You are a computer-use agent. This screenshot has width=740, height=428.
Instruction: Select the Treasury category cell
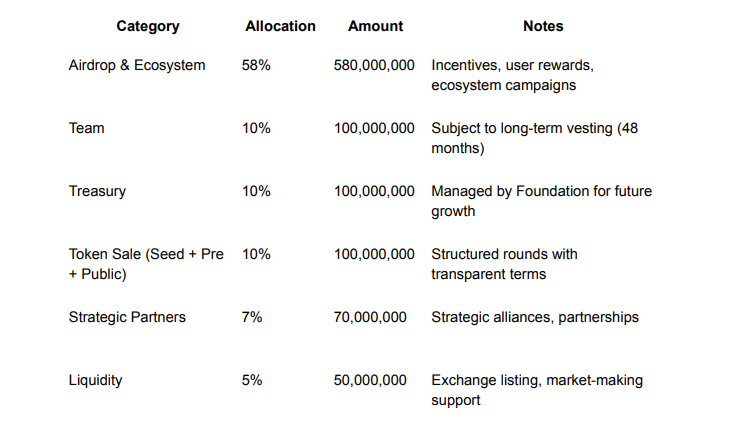click(97, 191)
